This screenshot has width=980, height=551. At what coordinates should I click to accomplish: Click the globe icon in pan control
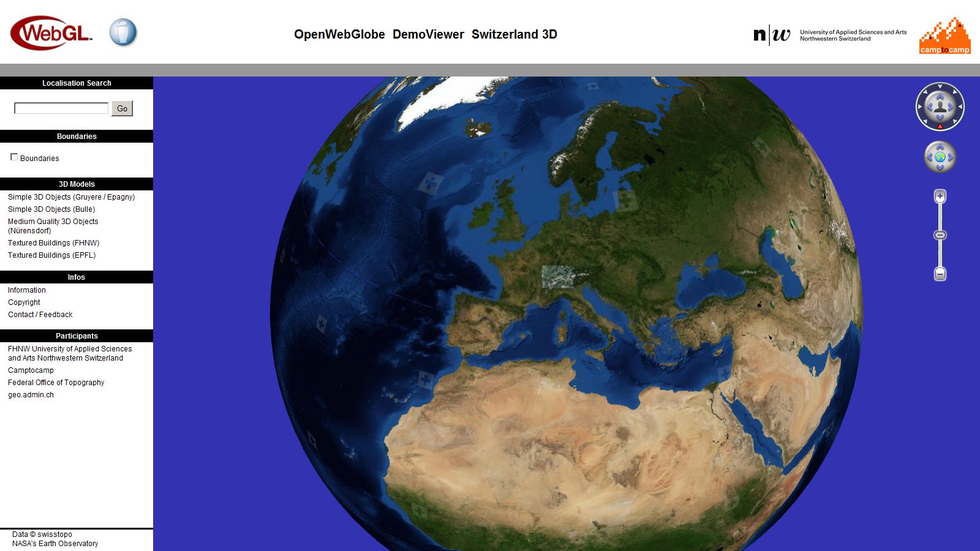(940, 157)
